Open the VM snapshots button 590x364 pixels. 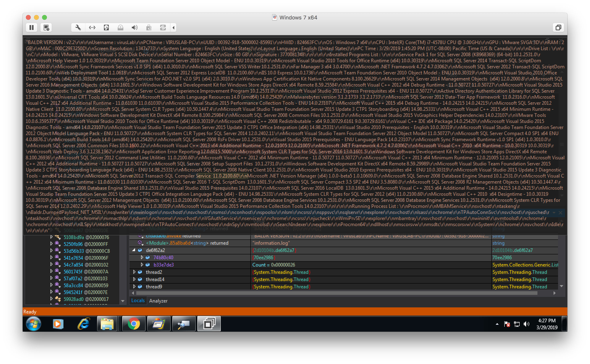[46, 28]
